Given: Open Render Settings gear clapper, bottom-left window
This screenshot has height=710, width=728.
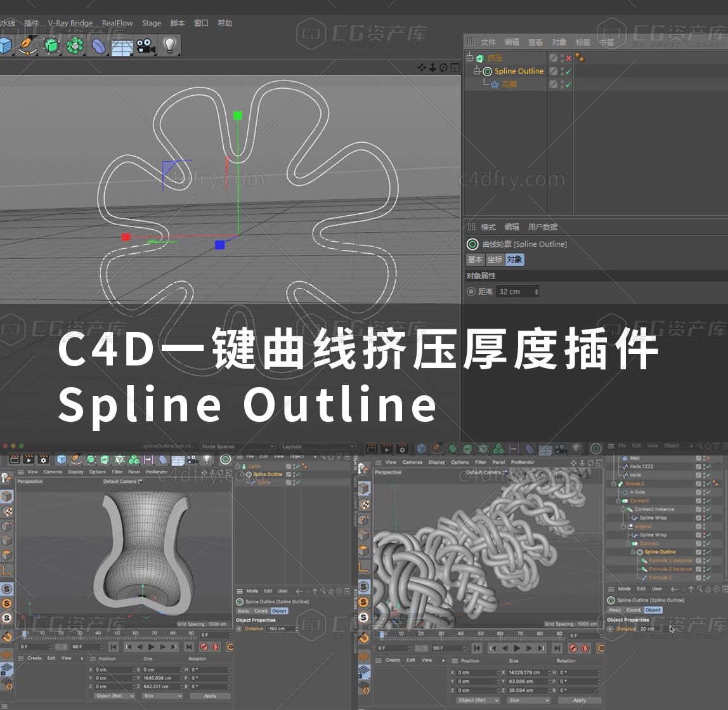Looking at the screenshot, I should click(x=43, y=459).
